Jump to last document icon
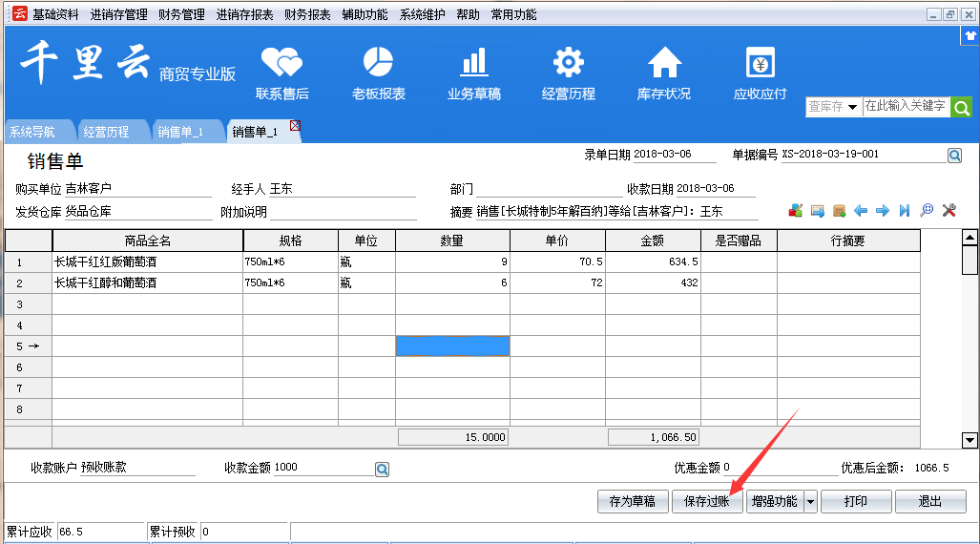The image size is (980, 544). click(905, 211)
